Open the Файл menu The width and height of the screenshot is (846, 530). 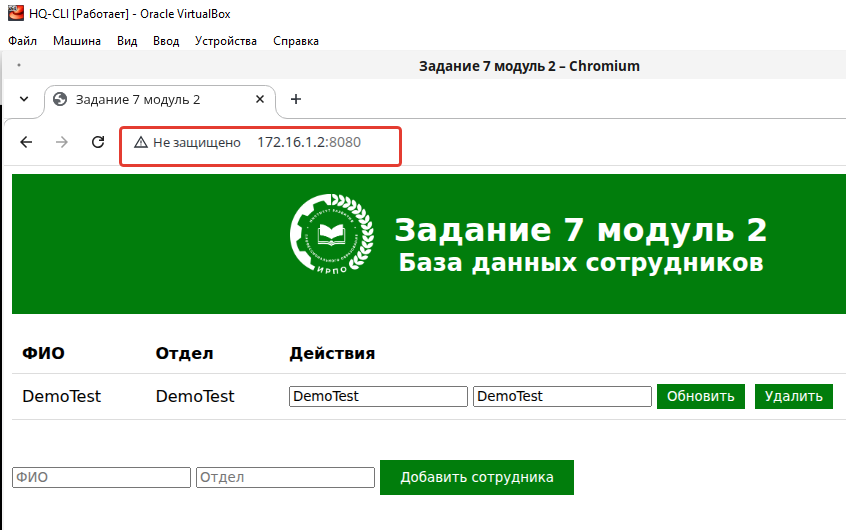coord(22,41)
